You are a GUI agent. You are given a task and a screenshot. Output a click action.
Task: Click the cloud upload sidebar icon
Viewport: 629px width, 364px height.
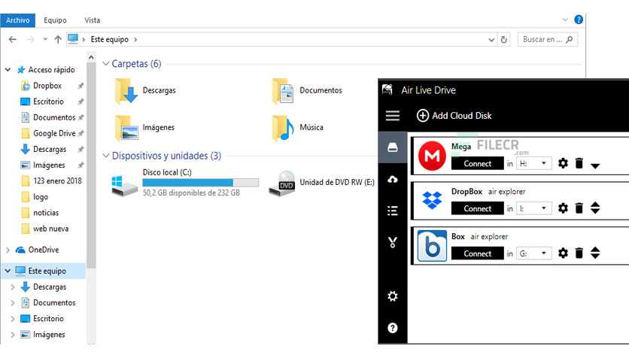(392, 179)
